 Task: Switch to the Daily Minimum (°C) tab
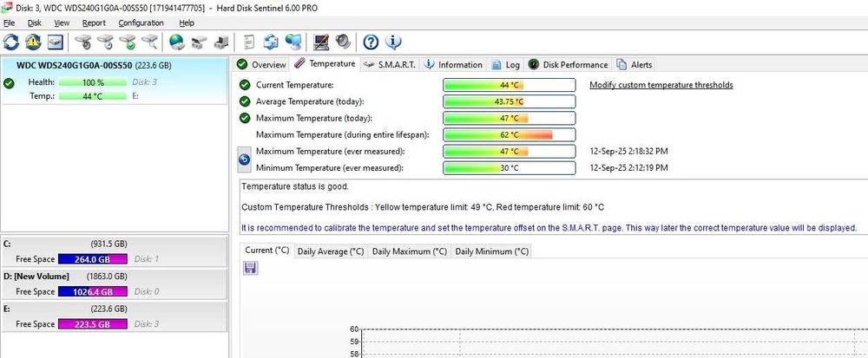[x=491, y=251]
